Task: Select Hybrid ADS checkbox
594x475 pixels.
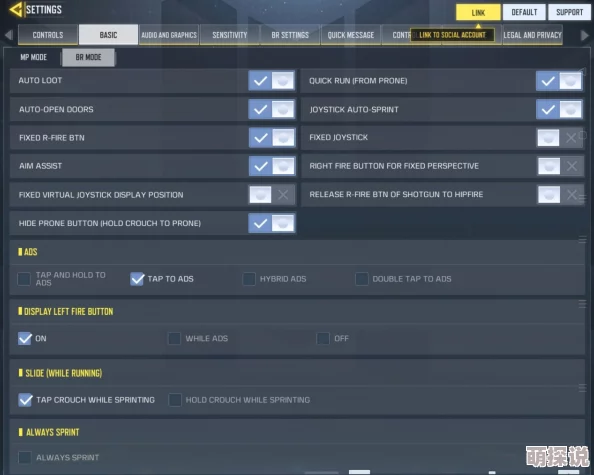Action: coord(249,279)
